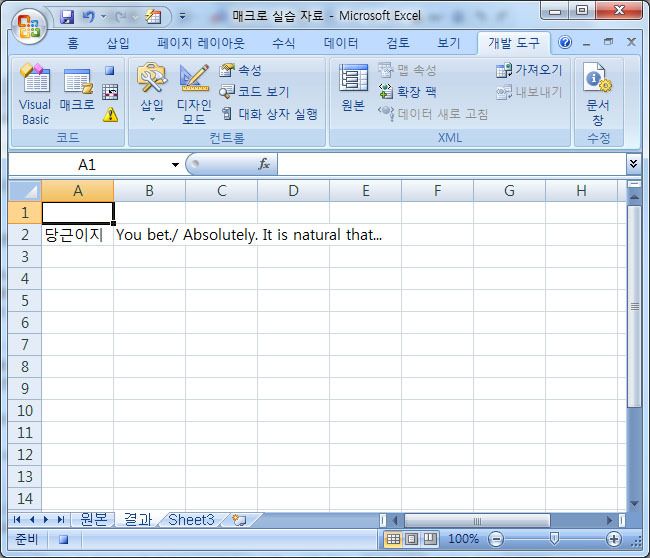Viewport: 650px width, 558px height.
Task: Open the Review (검토) tab
Action: point(398,43)
